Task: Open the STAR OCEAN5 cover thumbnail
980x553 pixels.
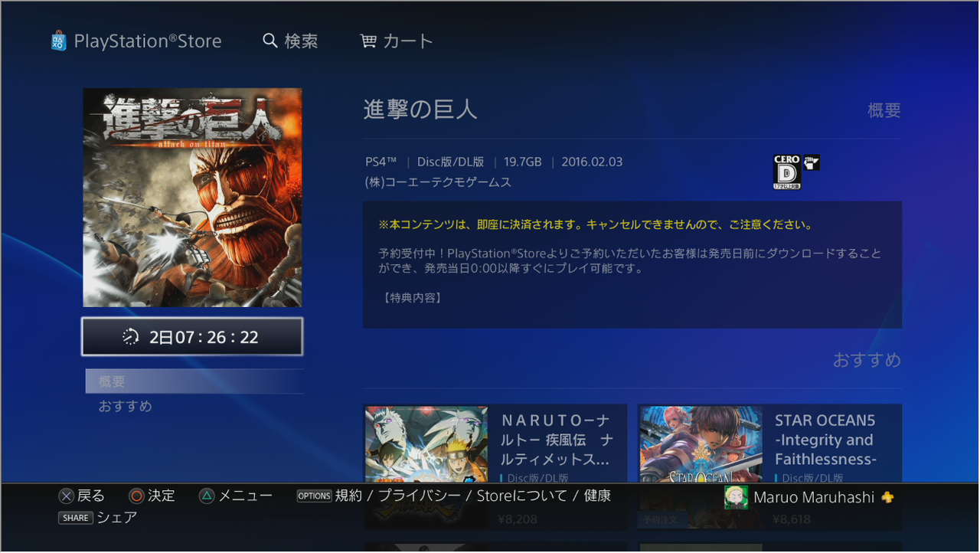Action: tap(701, 443)
